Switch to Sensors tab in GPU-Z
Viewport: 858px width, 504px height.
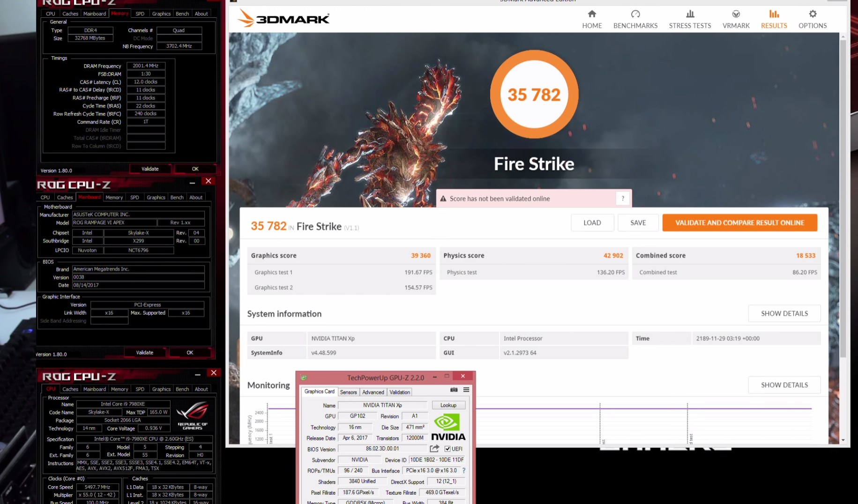pos(348,392)
